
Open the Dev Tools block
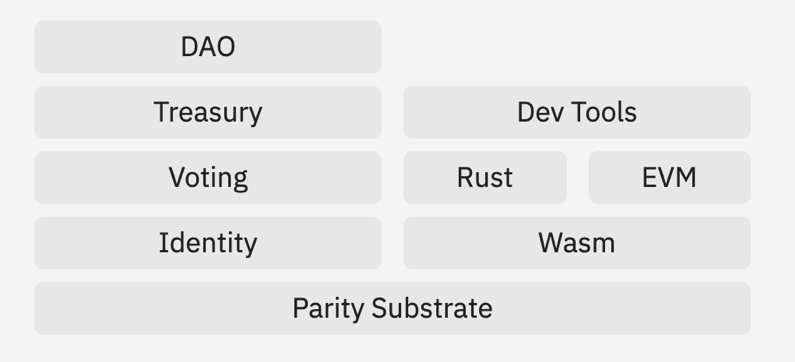point(577,112)
